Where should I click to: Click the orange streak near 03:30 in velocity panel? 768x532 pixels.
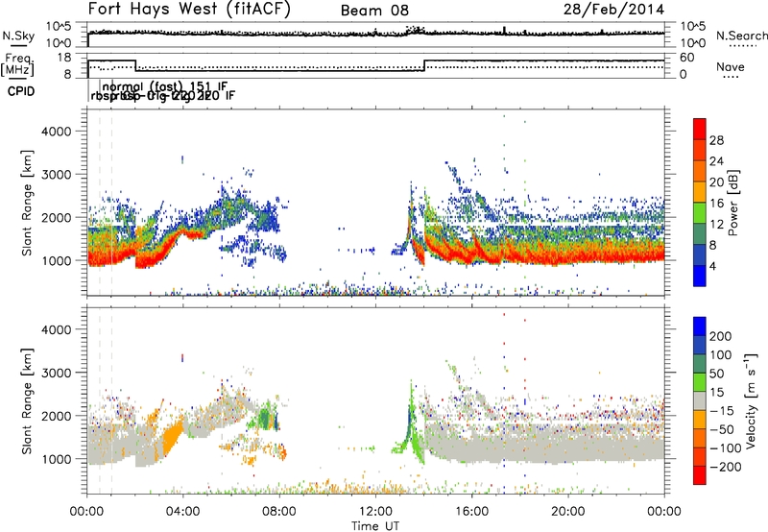pos(172,437)
